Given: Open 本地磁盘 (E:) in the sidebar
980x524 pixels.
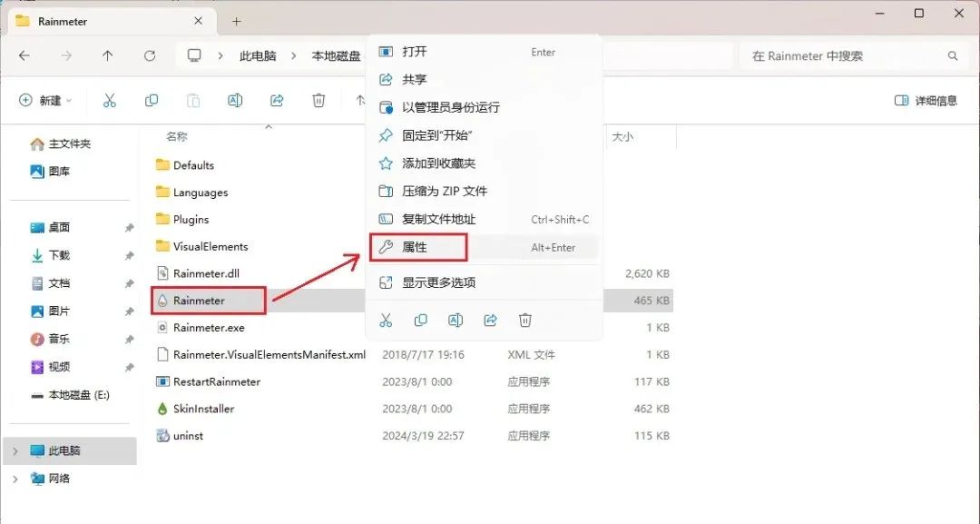Looking at the screenshot, I should click(x=70, y=395).
